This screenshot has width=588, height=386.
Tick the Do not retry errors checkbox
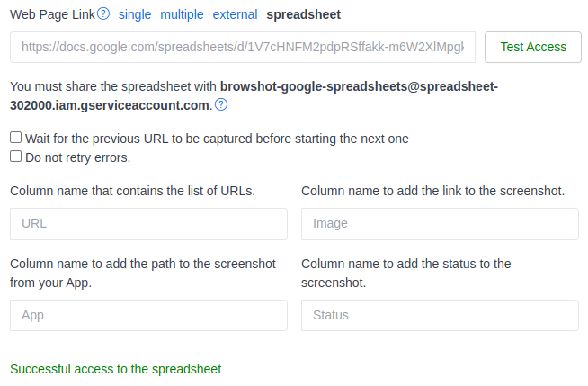pos(16,157)
